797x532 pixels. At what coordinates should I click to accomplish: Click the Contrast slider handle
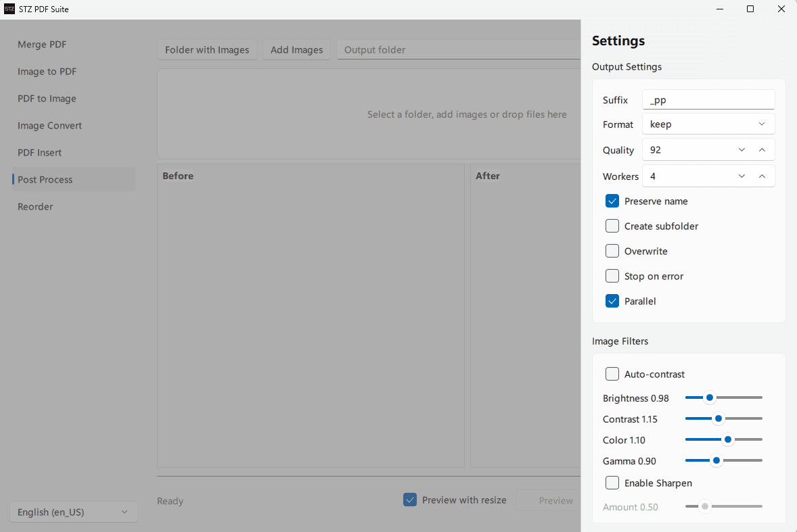[x=719, y=419]
